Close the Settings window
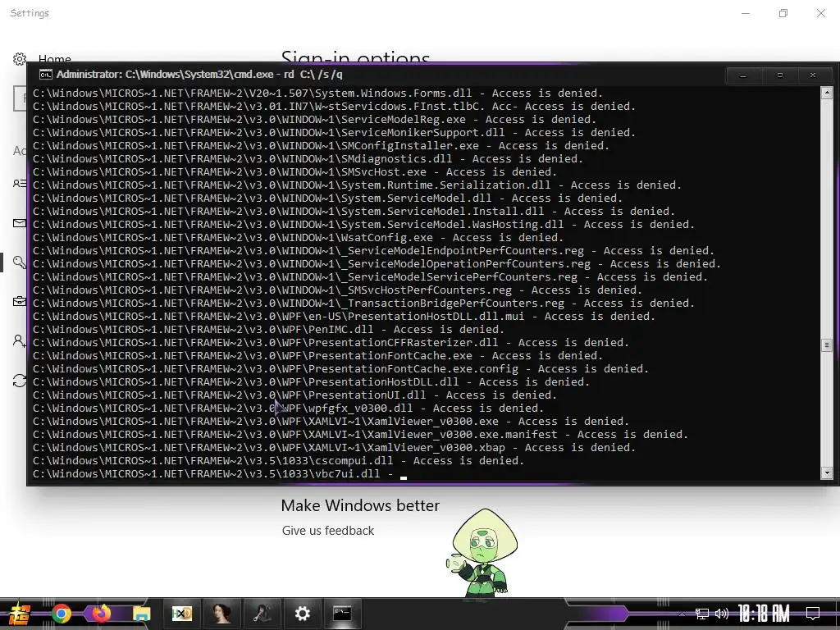 [820, 13]
